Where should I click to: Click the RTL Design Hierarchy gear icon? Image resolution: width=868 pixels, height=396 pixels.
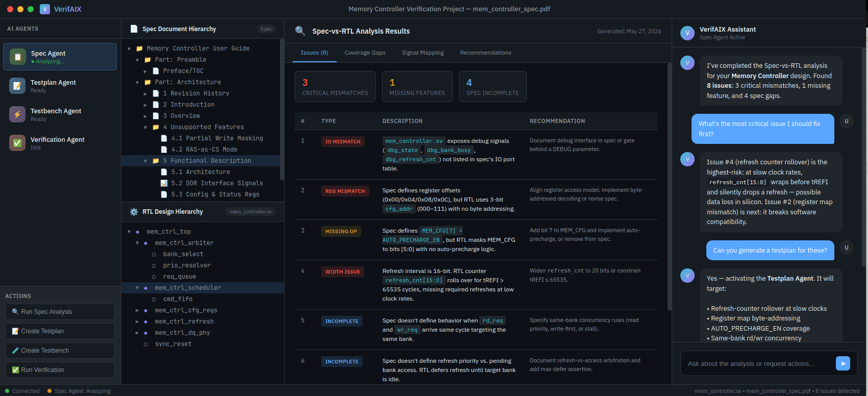tap(134, 212)
